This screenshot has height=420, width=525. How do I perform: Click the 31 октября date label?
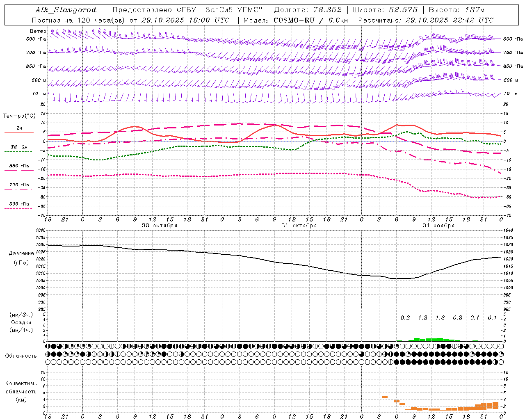[299, 226]
